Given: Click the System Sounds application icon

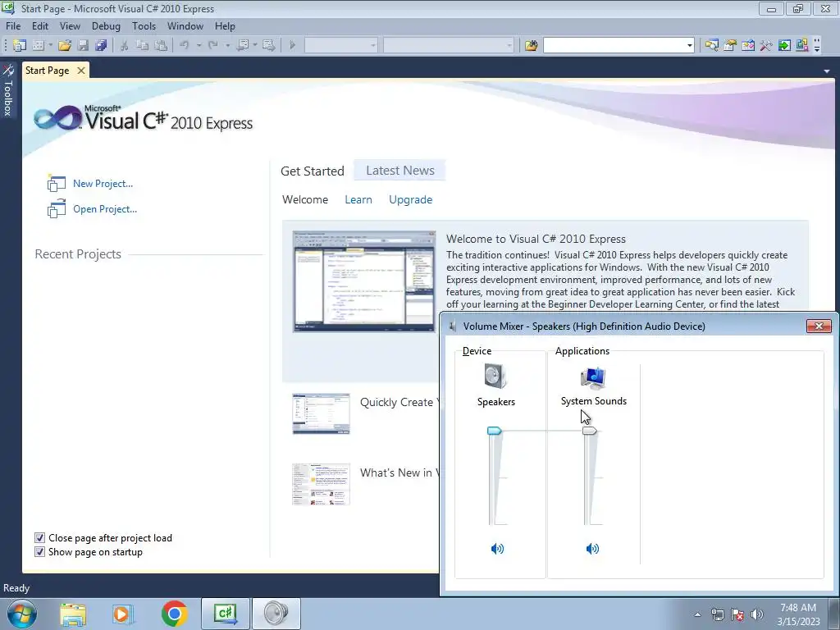Looking at the screenshot, I should (593, 377).
